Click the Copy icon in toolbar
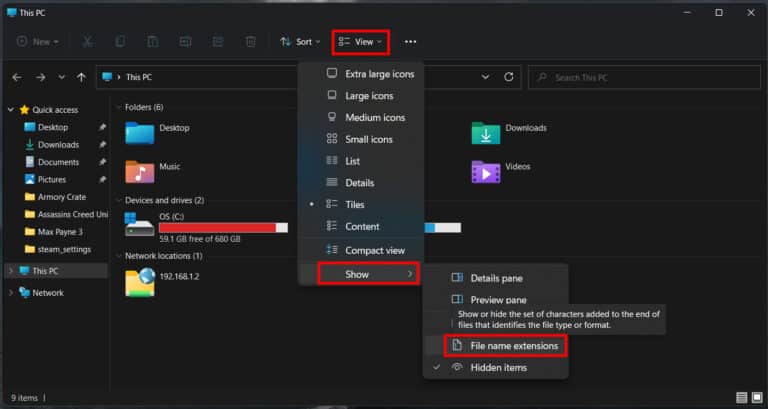Viewport: 768px width, 409px height. click(x=120, y=42)
